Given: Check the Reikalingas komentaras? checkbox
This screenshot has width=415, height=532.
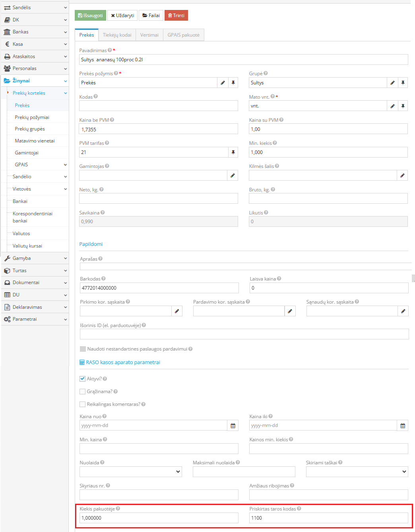Looking at the screenshot, I should pyautogui.click(x=83, y=404).
